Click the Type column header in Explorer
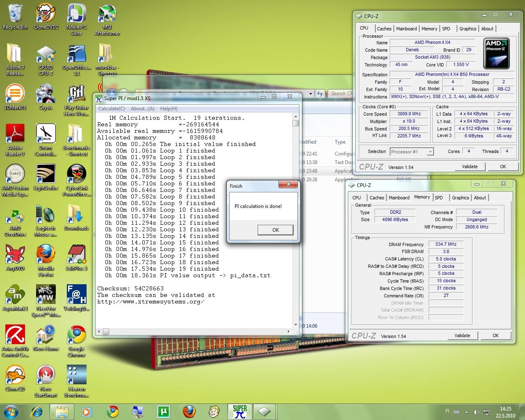Image resolution: width=525 pixels, height=420 pixels. tap(340, 142)
